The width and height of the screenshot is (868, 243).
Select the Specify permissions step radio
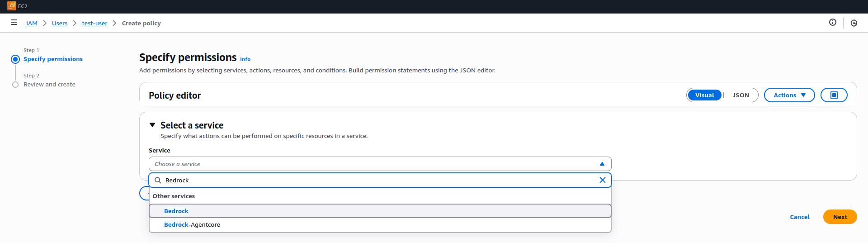pyautogui.click(x=15, y=59)
